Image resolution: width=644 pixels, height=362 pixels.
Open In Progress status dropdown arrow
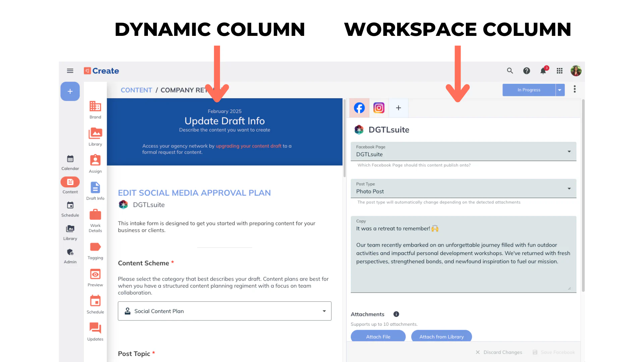click(560, 90)
